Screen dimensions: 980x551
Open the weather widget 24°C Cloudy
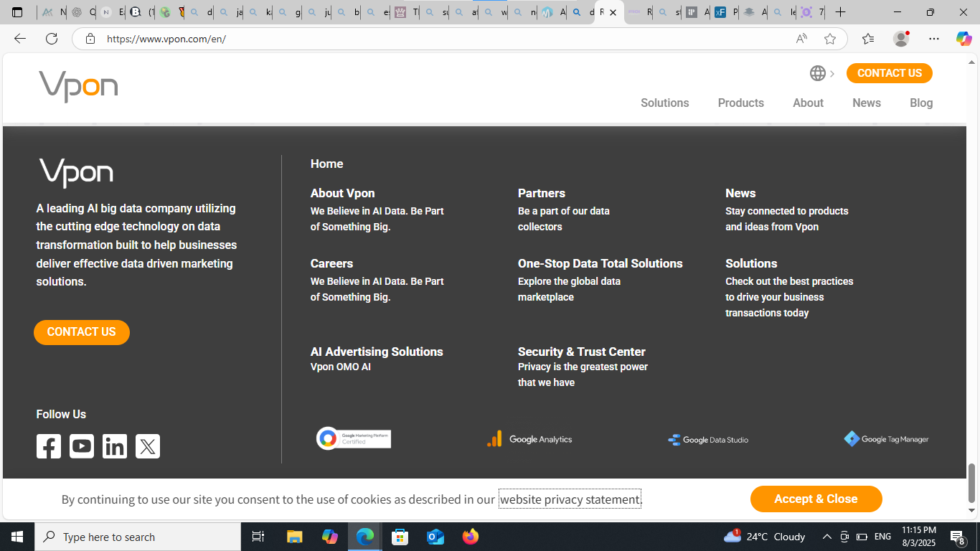click(765, 537)
